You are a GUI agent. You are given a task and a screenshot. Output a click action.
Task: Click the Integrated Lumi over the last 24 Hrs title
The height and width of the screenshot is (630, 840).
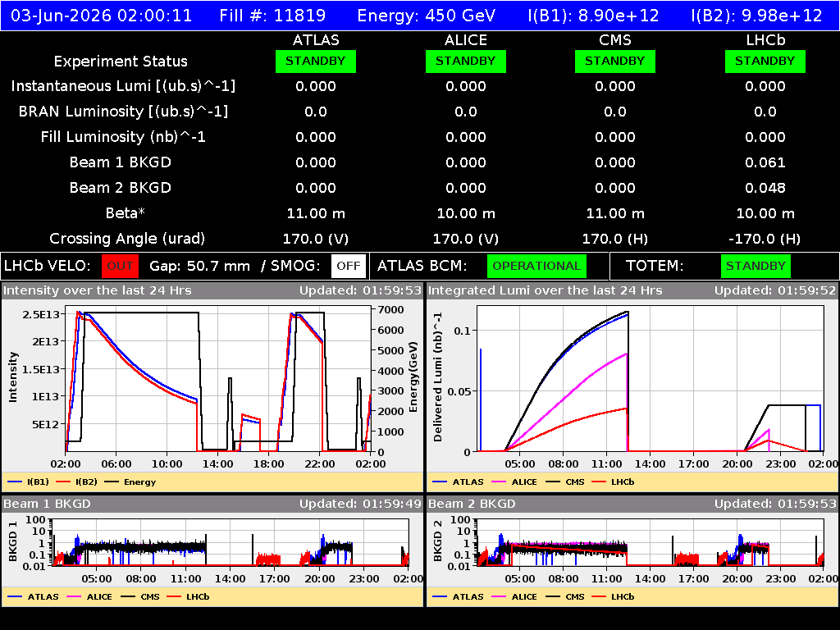(546, 291)
